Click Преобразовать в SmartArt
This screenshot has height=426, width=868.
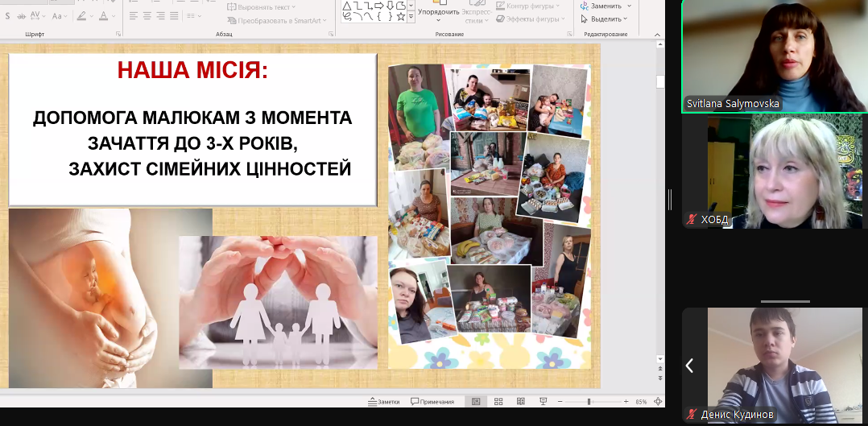[277, 20]
